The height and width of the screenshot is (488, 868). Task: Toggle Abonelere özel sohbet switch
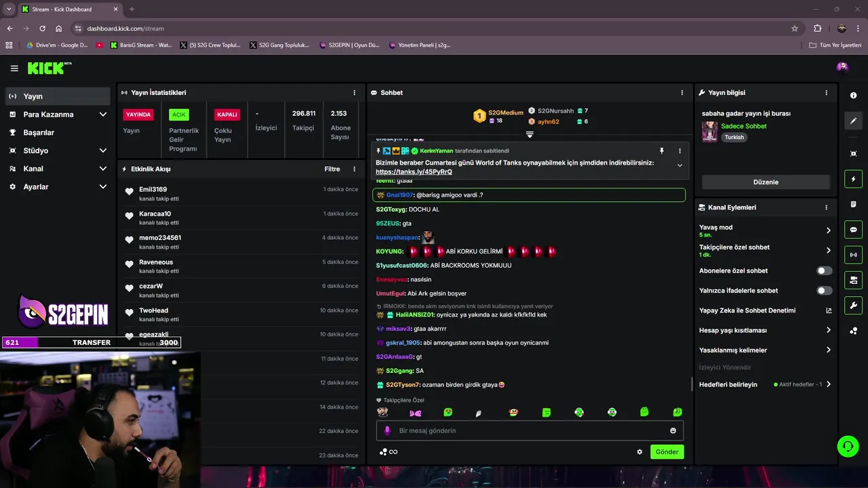(824, 270)
